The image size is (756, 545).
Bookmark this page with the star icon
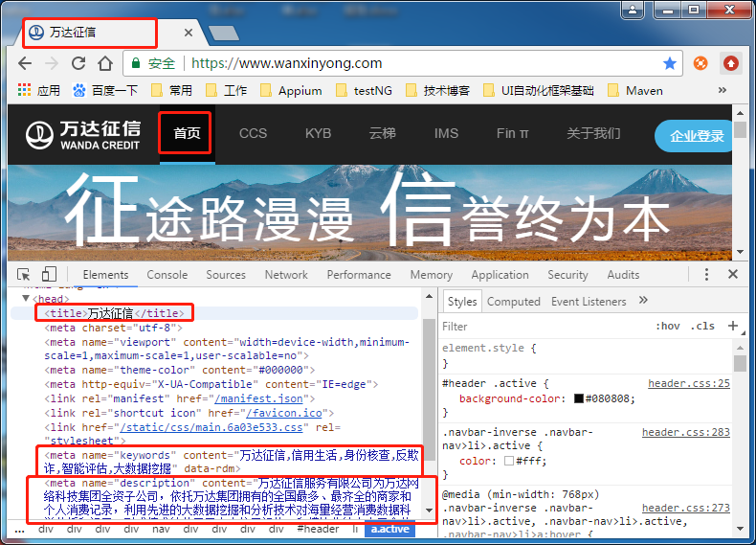[670, 63]
